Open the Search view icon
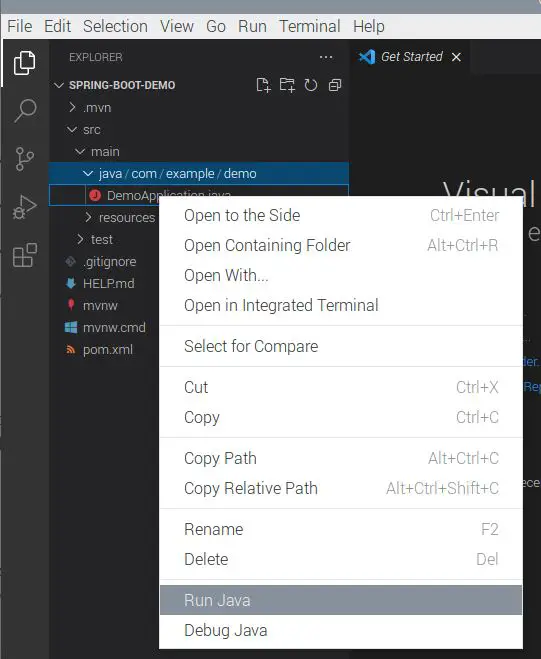Screen dimensions: 541x659 [x=25, y=111]
